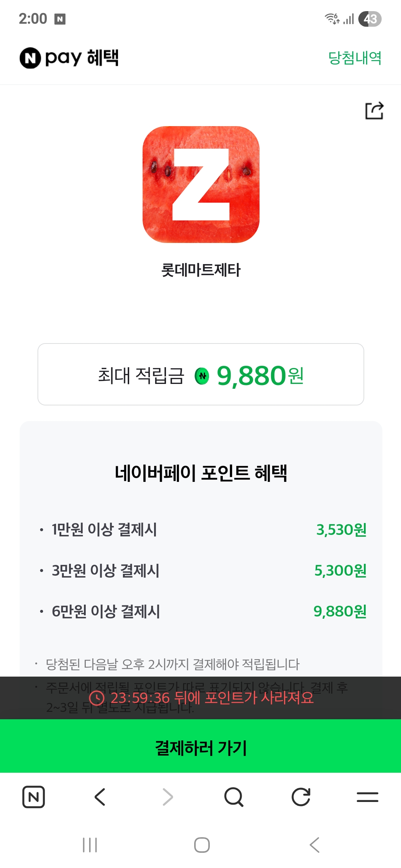Tap the N pay logo
401x868 pixels.
pyautogui.click(x=69, y=58)
